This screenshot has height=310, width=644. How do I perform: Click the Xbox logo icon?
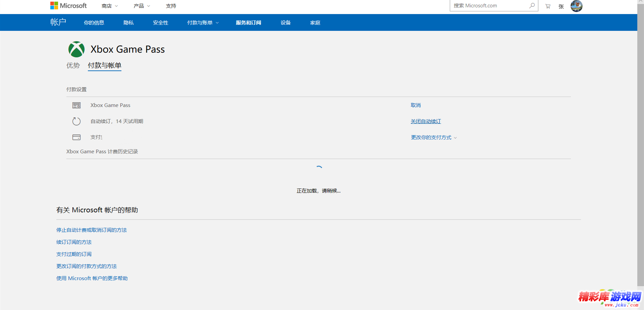pyautogui.click(x=76, y=49)
